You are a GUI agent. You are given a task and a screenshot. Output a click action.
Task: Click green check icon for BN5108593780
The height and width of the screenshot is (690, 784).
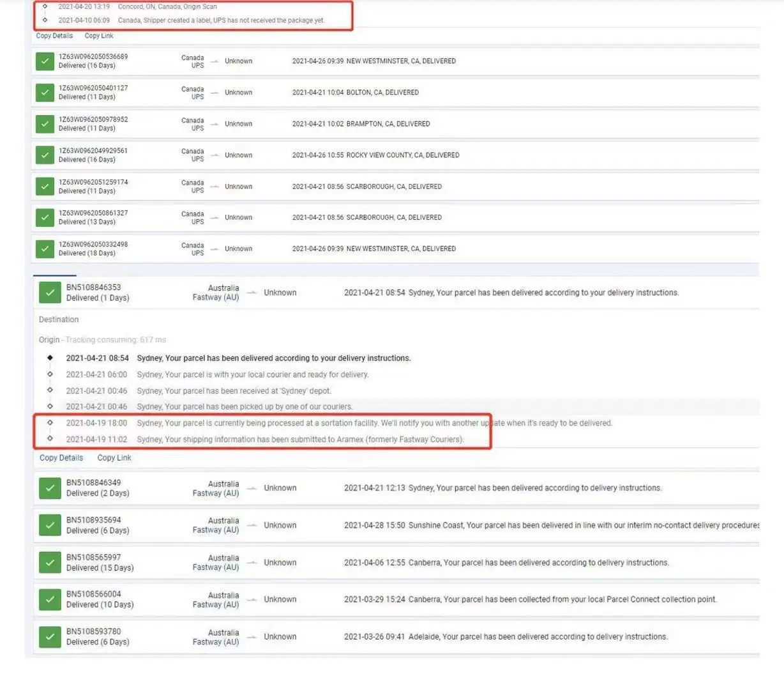(x=50, y=637)
